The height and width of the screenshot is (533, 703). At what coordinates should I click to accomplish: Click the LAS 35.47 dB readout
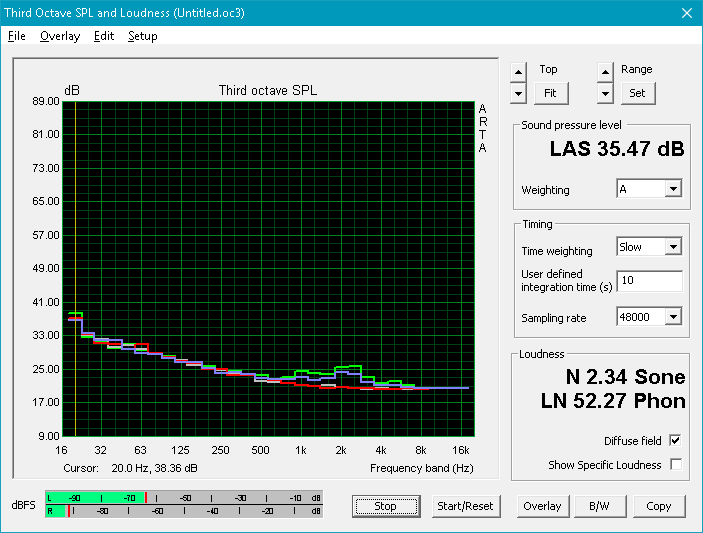click(617, 149)
